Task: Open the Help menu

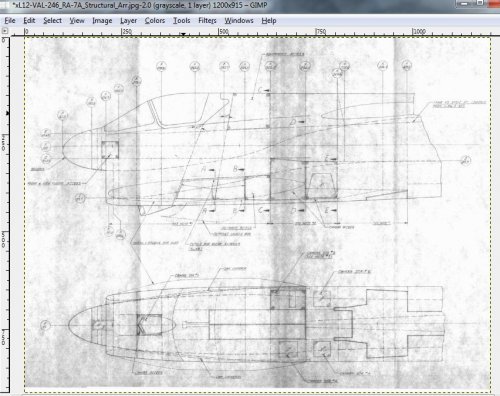Action: point(269,21)
